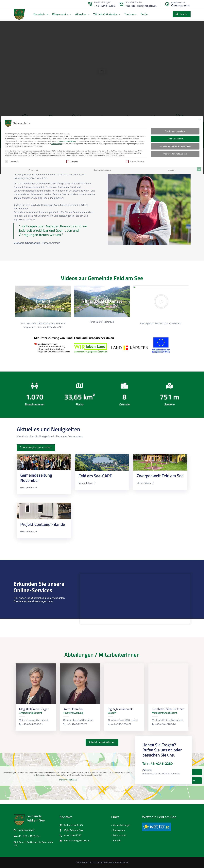Image resolution: width=204 pixels, height=868 pixels.
Task: Open the Datenschutz link in footer
Action: click(120, 835)
